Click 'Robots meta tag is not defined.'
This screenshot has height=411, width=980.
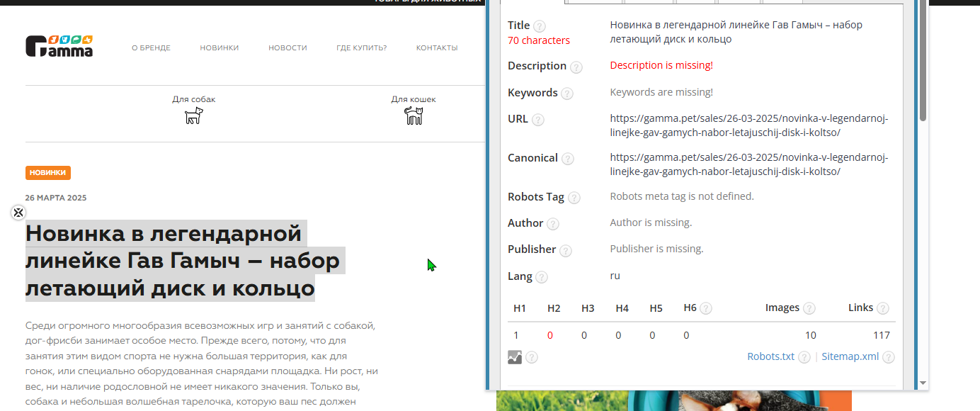(682, 196)
